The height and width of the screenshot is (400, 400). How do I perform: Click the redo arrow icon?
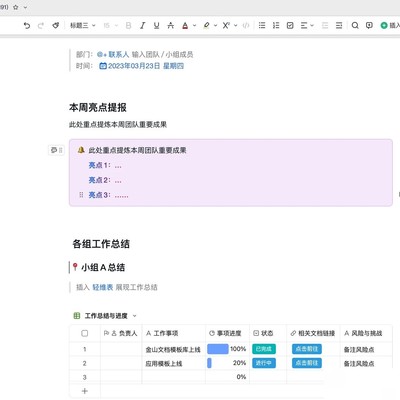click(41, 25)
